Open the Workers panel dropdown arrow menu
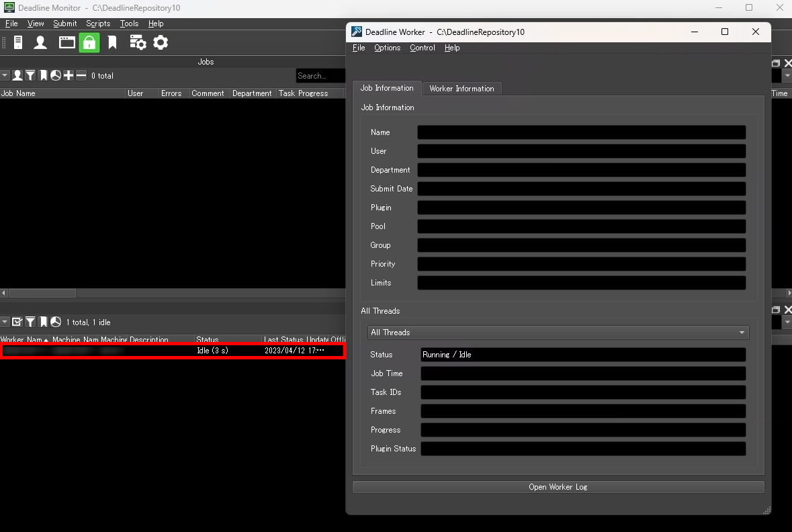Image resolution: width=792 pixels, height=532 pixels. 5,322
